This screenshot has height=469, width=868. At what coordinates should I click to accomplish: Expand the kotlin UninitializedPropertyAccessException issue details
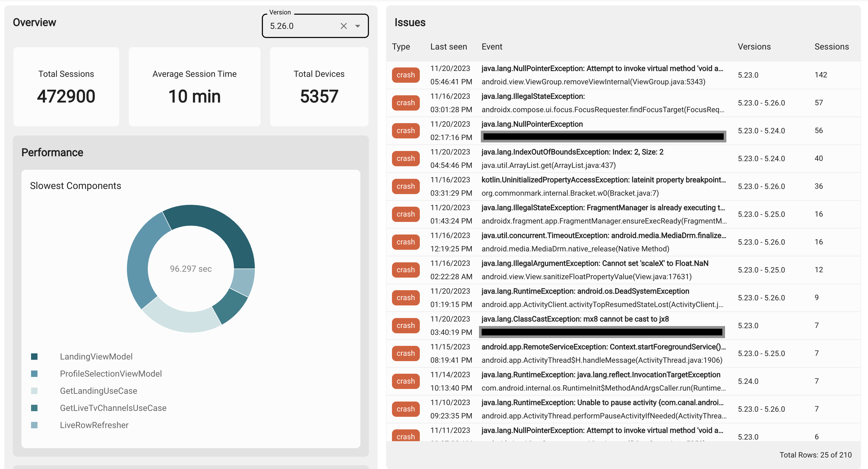click(x=603, y=186)
